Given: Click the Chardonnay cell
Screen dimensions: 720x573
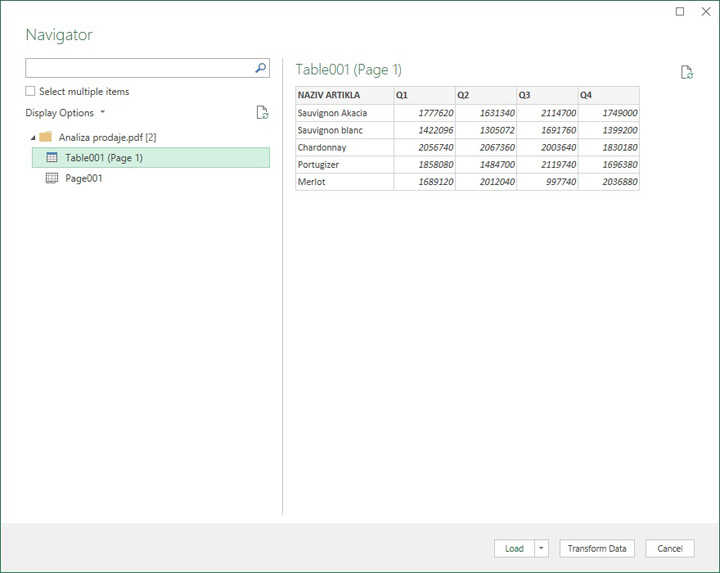Looking at the screenshot, I should click(344, 147).
